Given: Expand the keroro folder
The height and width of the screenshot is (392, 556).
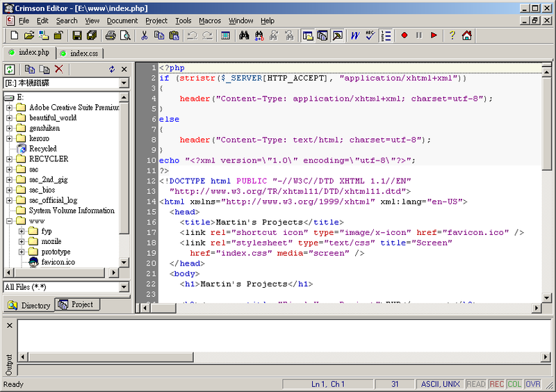Looking at the screenshot, I should 10,138.
